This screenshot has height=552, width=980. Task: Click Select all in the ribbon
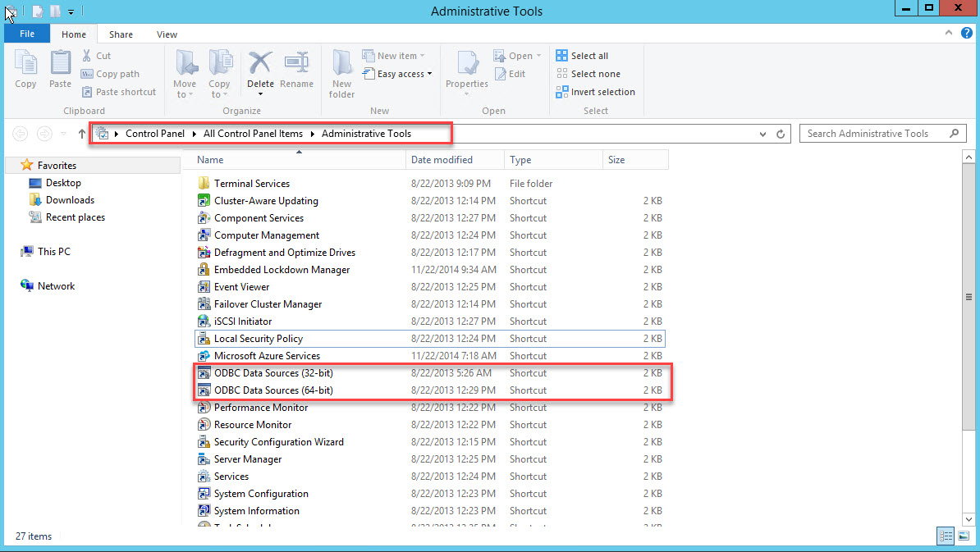(582, 56)
